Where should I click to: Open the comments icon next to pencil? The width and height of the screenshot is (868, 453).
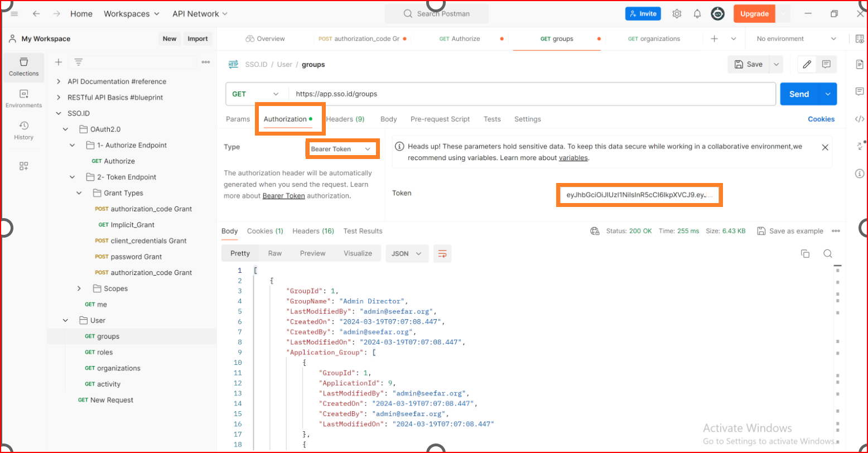click(x=827, y=64)
